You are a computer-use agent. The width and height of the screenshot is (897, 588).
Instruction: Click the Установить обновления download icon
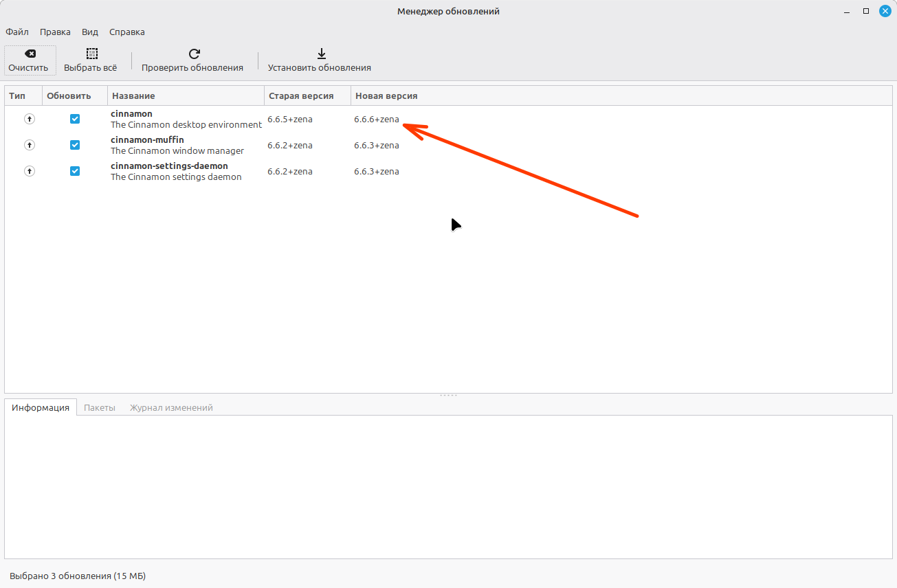321,54
